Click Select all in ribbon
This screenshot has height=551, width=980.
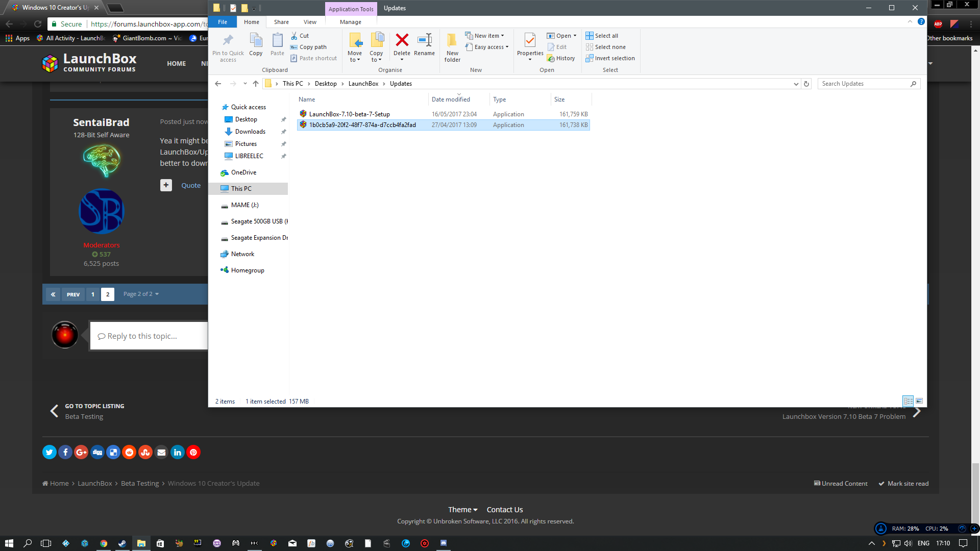(602, 36)
